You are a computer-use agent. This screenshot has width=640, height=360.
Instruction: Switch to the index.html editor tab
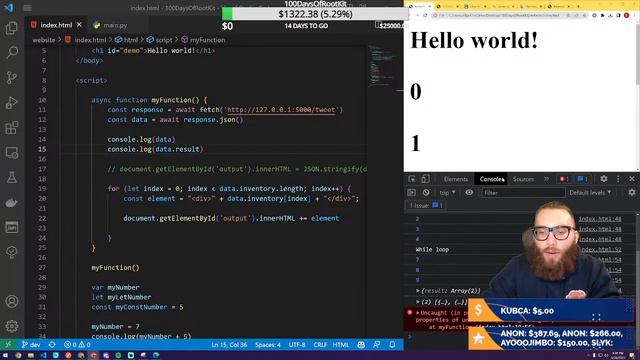[56, 25]
